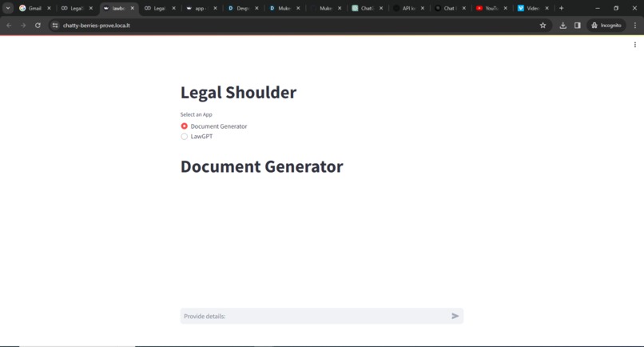Open the browser side panel
This screenshot has height=347, width=644.
click(x=578, y=26)
